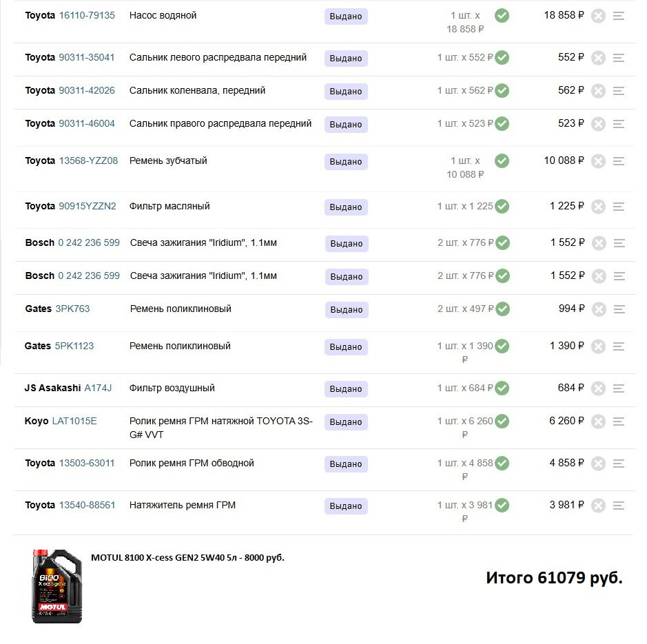Image resolution: width=647 pixels, height=644 pixels.
Task: Remove Натяжитель ремня ГРМ with X icon
Action: [x=598, y=506]
